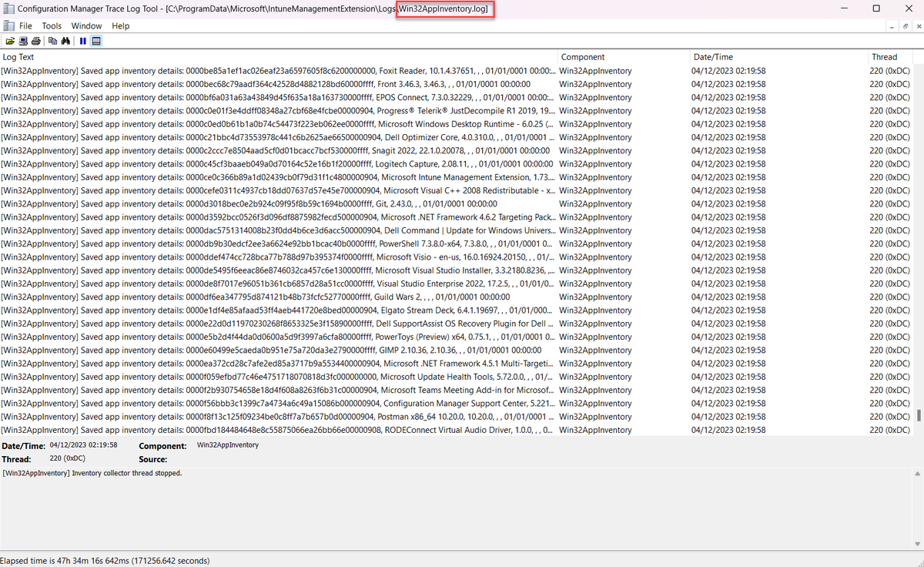This screenshot has width=924, height=567.
Task: Click the Date/Time value in details pane
Action: (x=83, y=445)
